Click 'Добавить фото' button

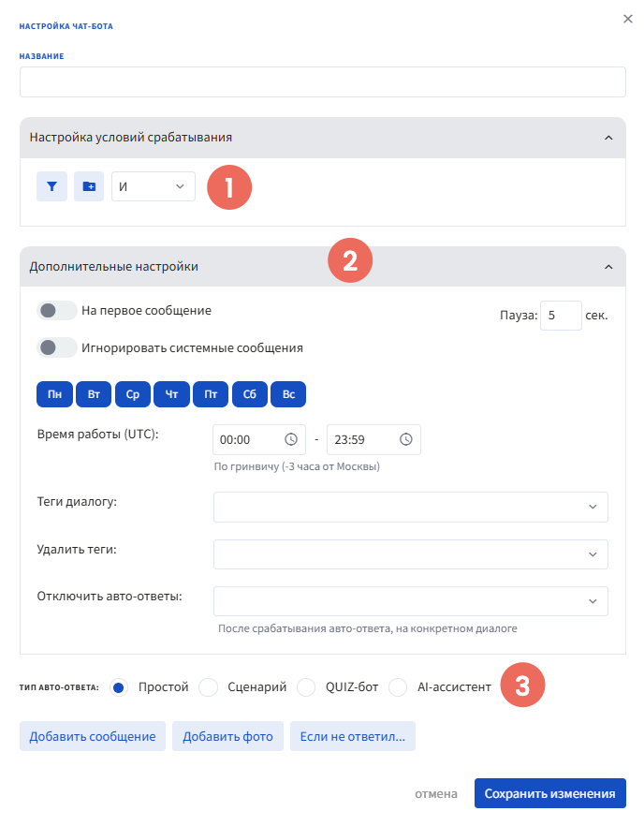click(x=227, y=736)
